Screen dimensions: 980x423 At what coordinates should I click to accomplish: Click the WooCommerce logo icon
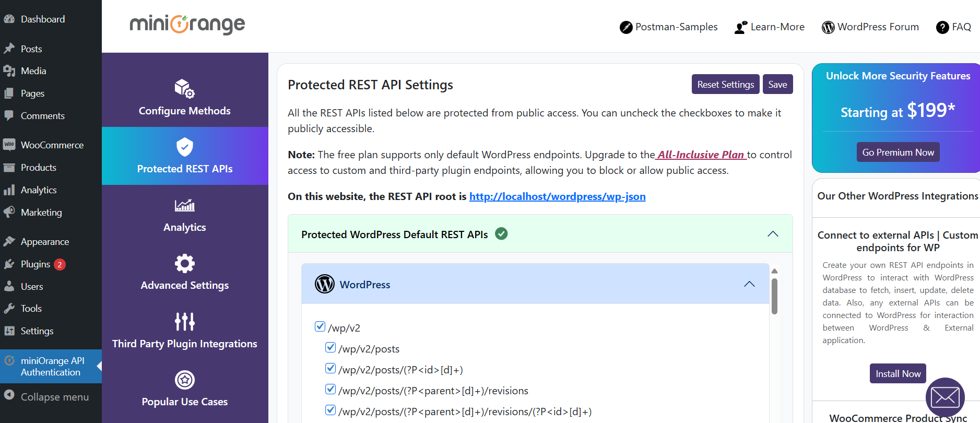click(x=9, y=145)
